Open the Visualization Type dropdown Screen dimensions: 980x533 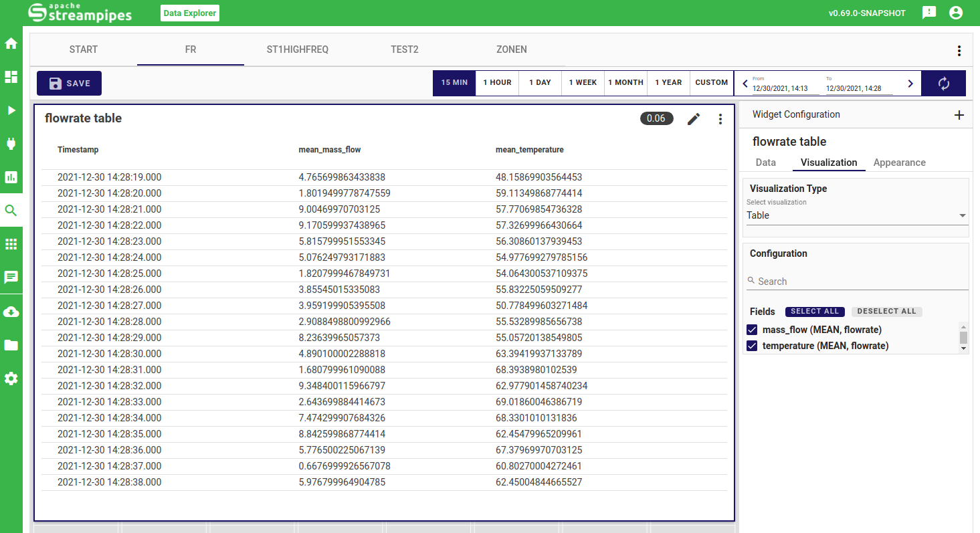(856, 215)
